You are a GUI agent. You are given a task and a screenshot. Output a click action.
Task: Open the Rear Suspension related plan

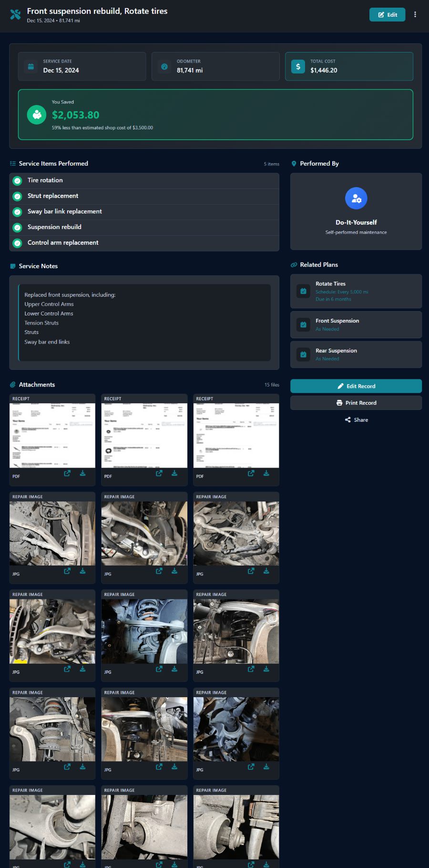[356, 354]
